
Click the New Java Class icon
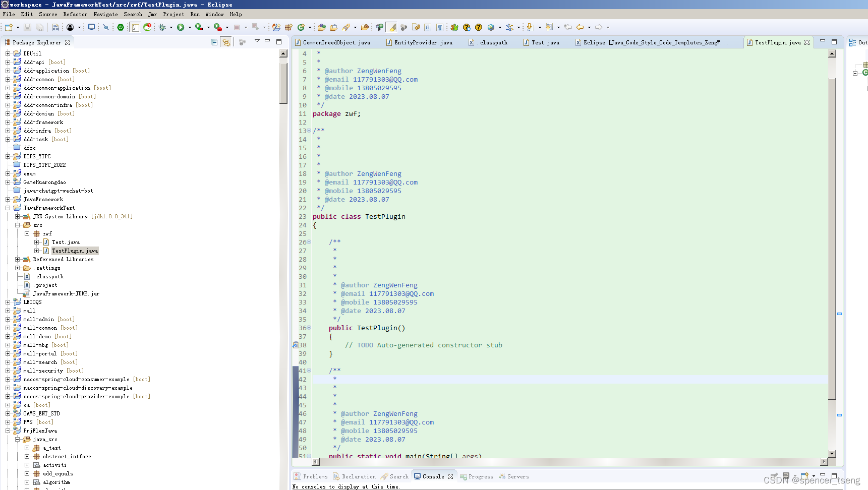click(301, 27)
